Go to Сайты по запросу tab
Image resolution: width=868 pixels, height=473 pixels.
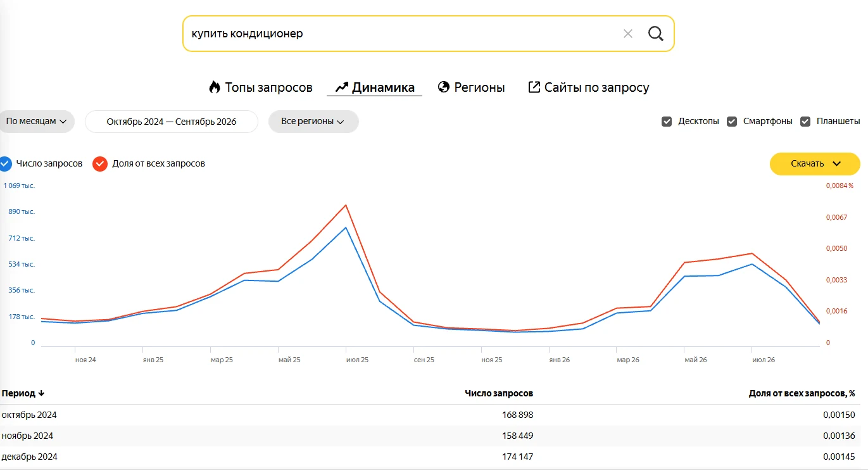tap(589, 87)
